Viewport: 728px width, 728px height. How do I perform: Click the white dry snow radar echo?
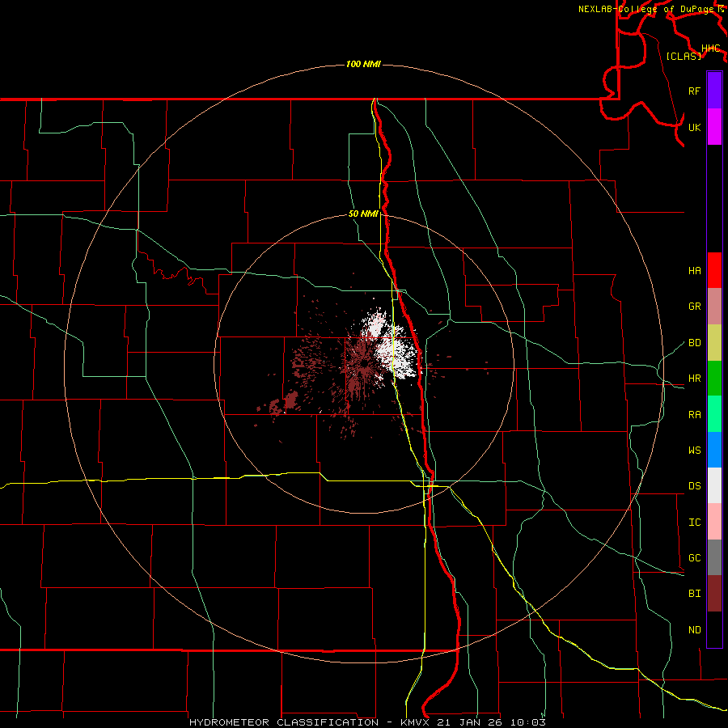(395, 346)
